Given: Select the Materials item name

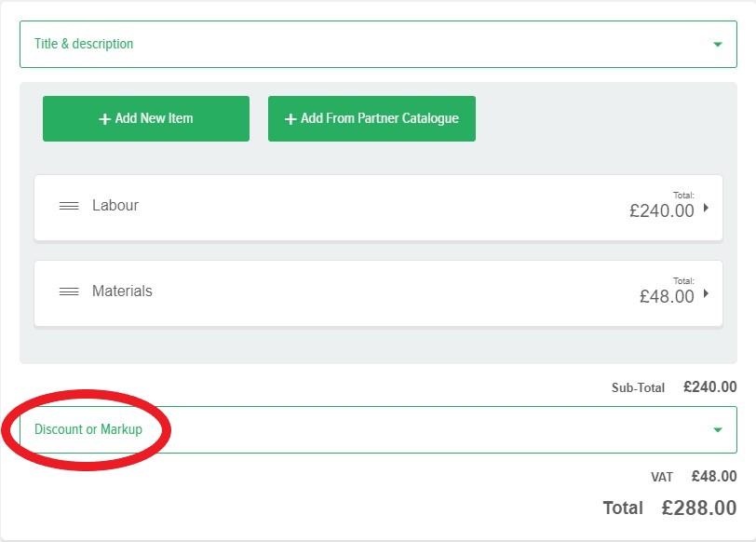Looking at the screenshot, I should [122, 291].
